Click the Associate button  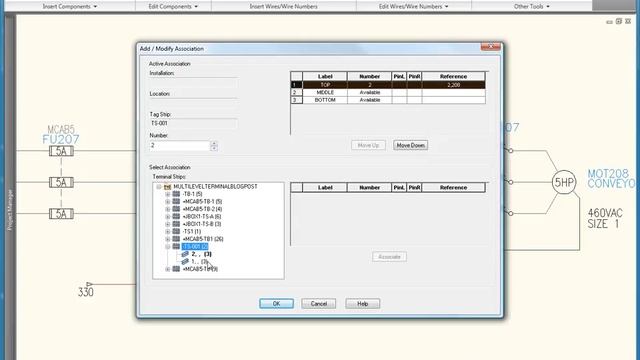(389, 257)
